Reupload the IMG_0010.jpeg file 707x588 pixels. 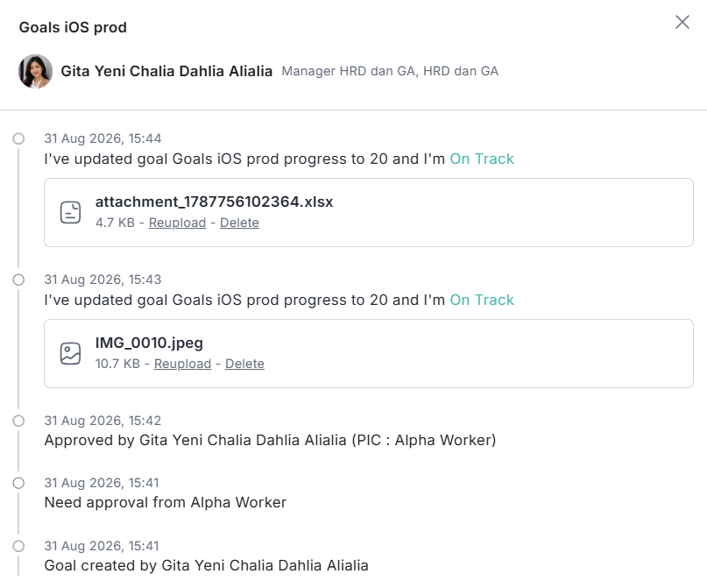click(x=182, y=364)
